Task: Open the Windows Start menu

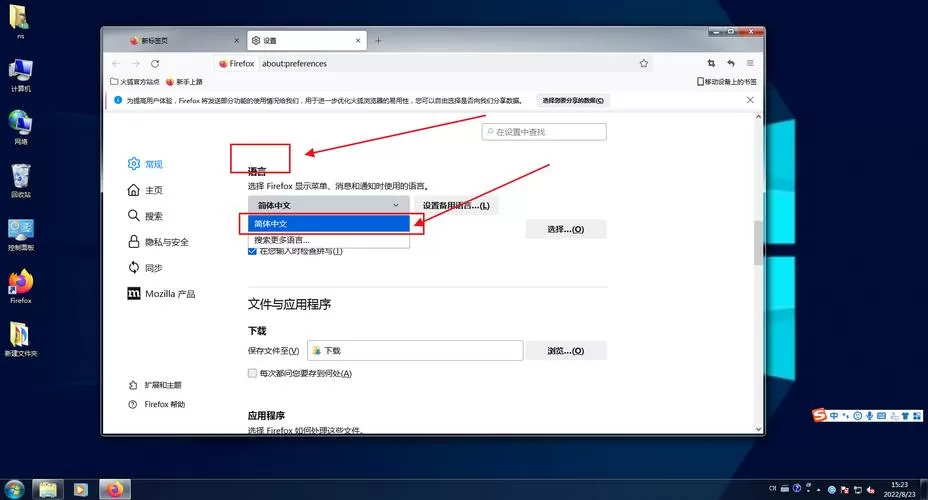Action: pyautogui.click(x=14, y=489)
